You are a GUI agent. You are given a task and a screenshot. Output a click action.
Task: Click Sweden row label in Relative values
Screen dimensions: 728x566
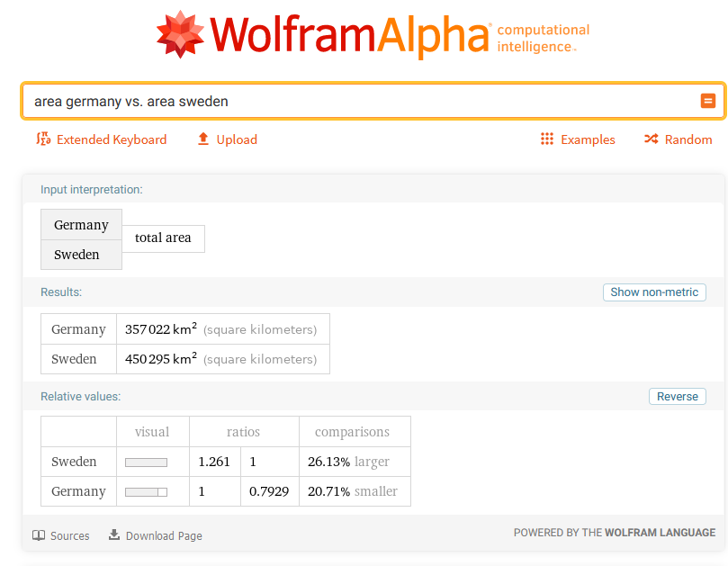click(x=74, y=462)
